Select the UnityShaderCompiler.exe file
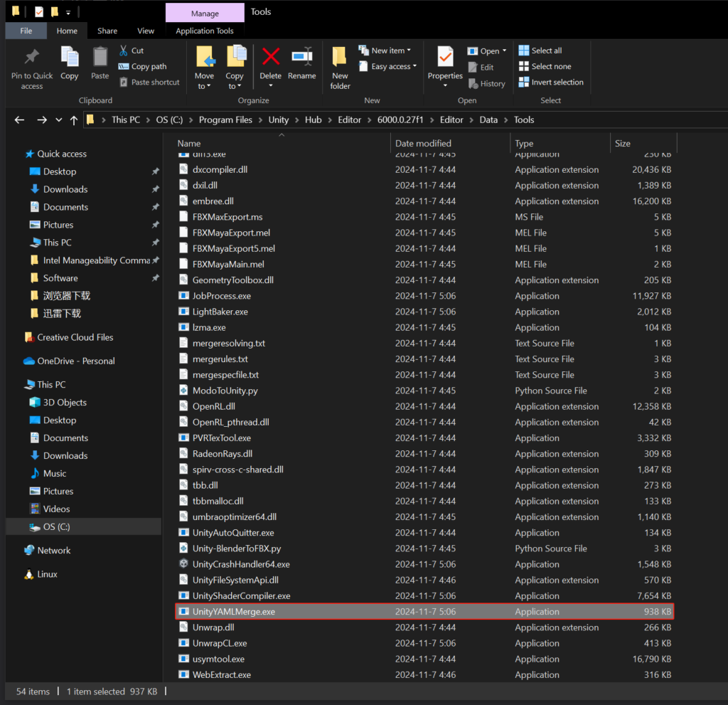Image resolution: width=728 pixels, height=705 pixels. pos(241,596)
